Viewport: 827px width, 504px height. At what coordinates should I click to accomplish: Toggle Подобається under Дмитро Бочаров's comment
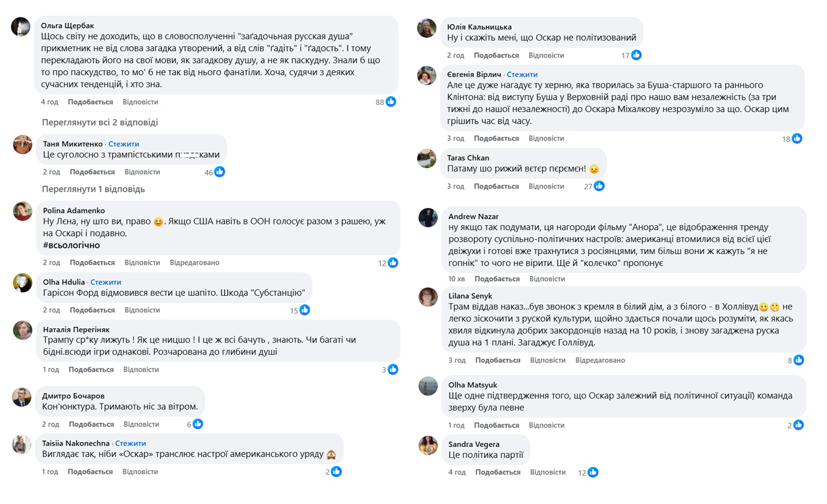pos(91,425)
